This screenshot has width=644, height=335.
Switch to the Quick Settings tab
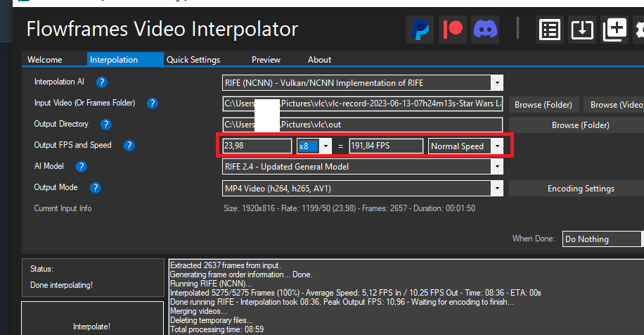(193, 60)
